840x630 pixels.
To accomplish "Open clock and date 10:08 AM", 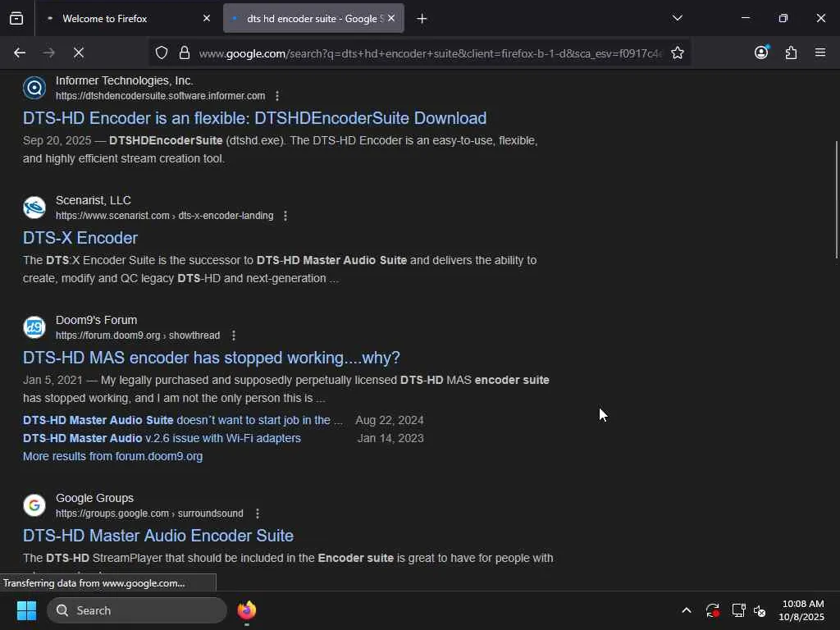I will (801, 610).
